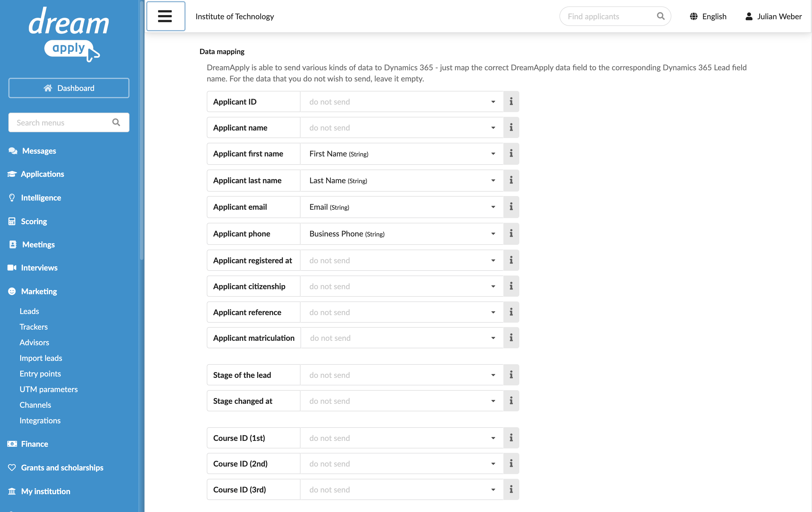Click the hamburger menu icon

[x=165, y=16]
